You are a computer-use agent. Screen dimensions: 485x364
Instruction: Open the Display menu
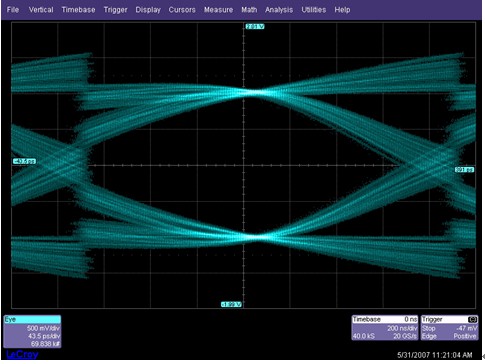click(148, 10)
